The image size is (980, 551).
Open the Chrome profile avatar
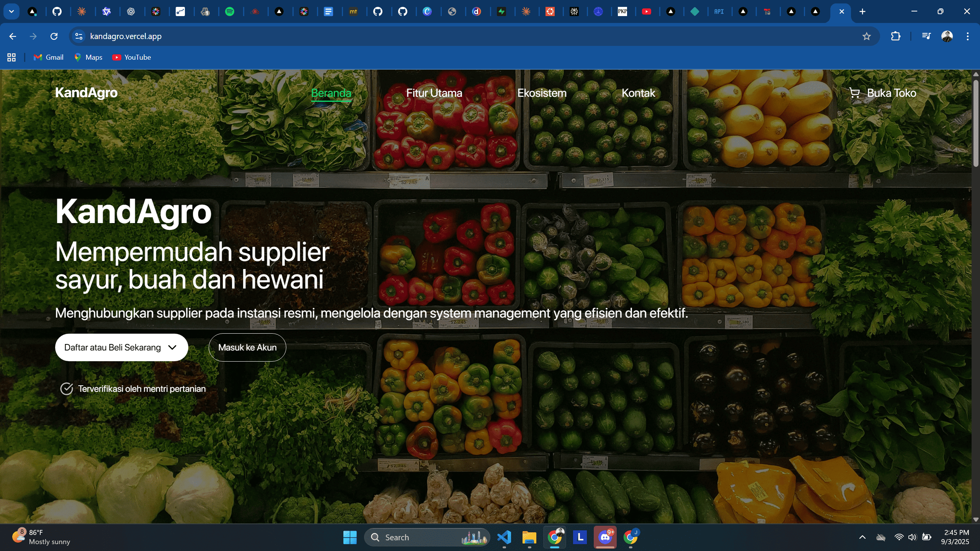pyautogui.click(x=947, y=36)
